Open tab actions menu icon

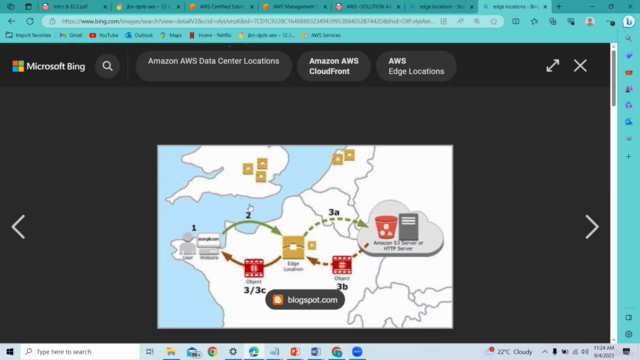[x=28, y=7]
